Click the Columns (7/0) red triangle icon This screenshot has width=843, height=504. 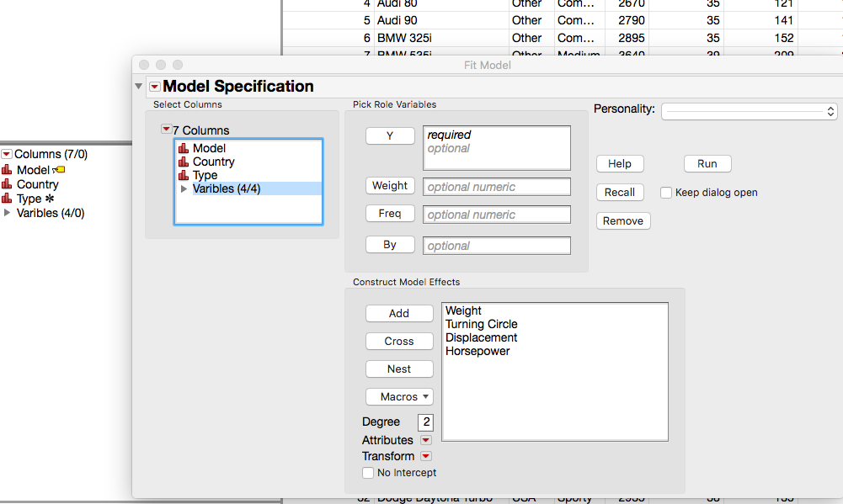pyautogui.click(x=7, y=154)
